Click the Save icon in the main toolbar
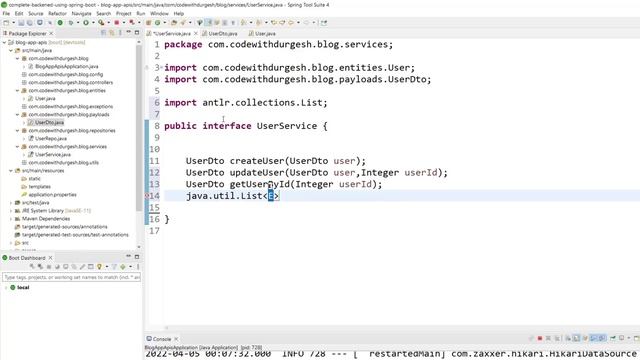 coord(21,23)
